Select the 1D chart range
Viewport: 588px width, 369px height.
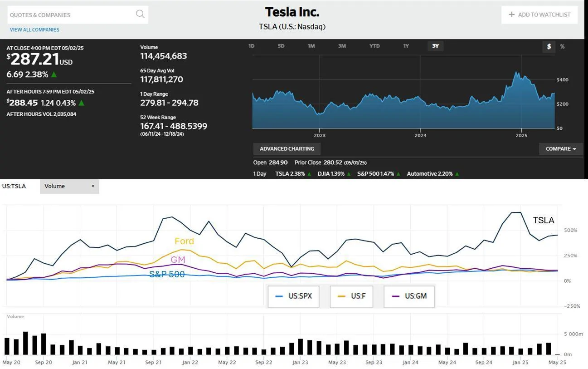click(252, 46)
